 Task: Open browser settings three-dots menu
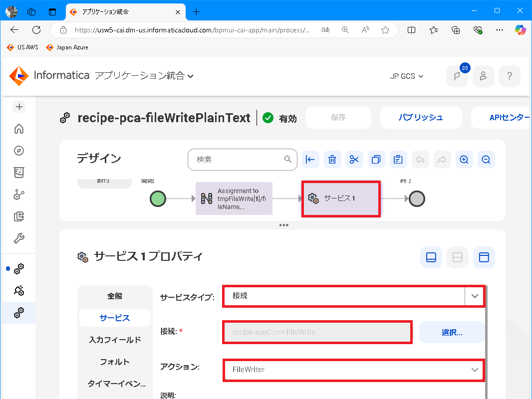(500, 30)
